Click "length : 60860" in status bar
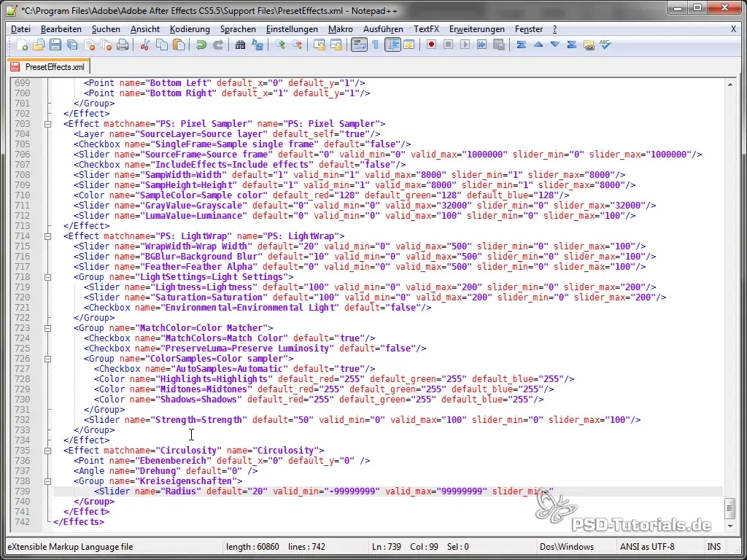 (252, 547)
